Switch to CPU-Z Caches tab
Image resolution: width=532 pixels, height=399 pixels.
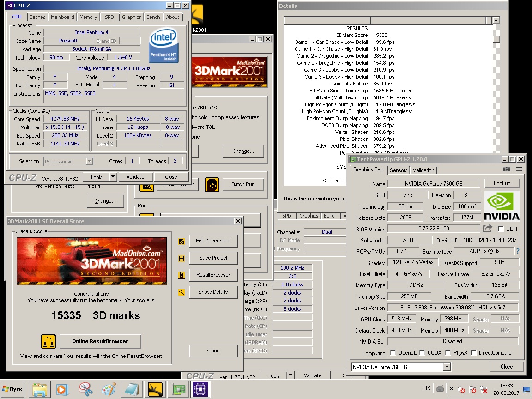(37, 17)
